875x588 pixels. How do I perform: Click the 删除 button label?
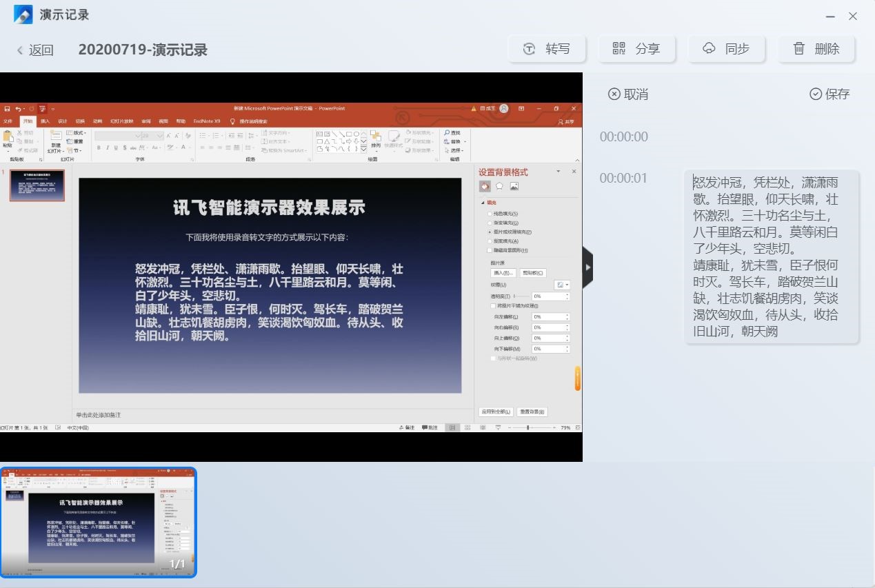(827, 48)
